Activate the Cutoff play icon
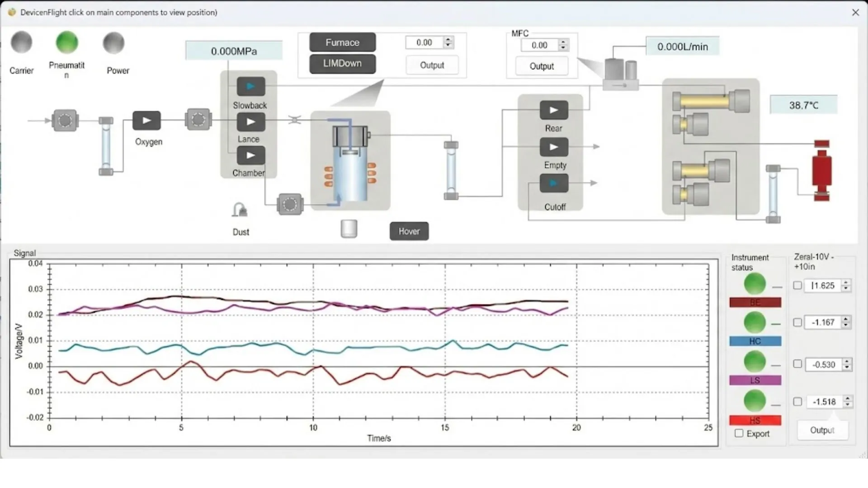Screen dimensions: 868x488 pyautogui.click(x=554, y=183)
